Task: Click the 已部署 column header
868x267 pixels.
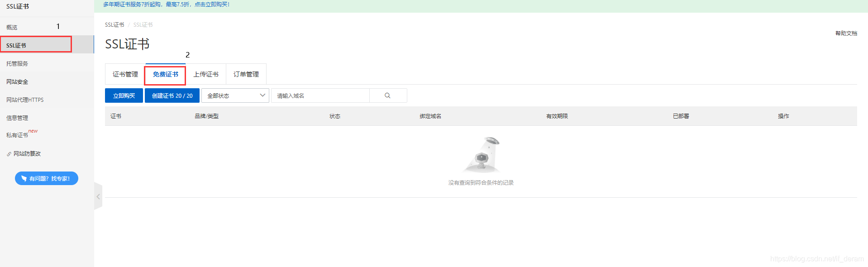Action: [x=681, y=116]
